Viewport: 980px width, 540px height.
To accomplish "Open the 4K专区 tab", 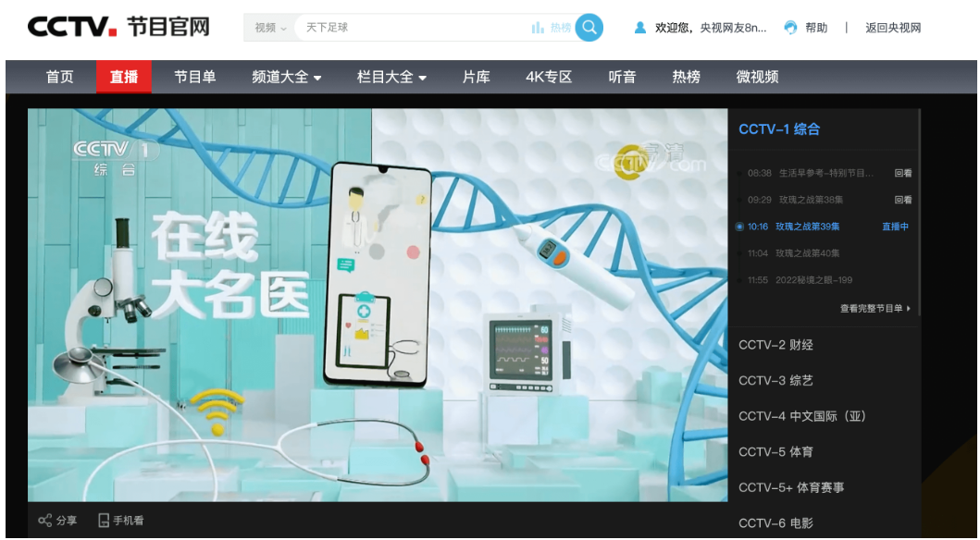I will [x=549, y=77].
